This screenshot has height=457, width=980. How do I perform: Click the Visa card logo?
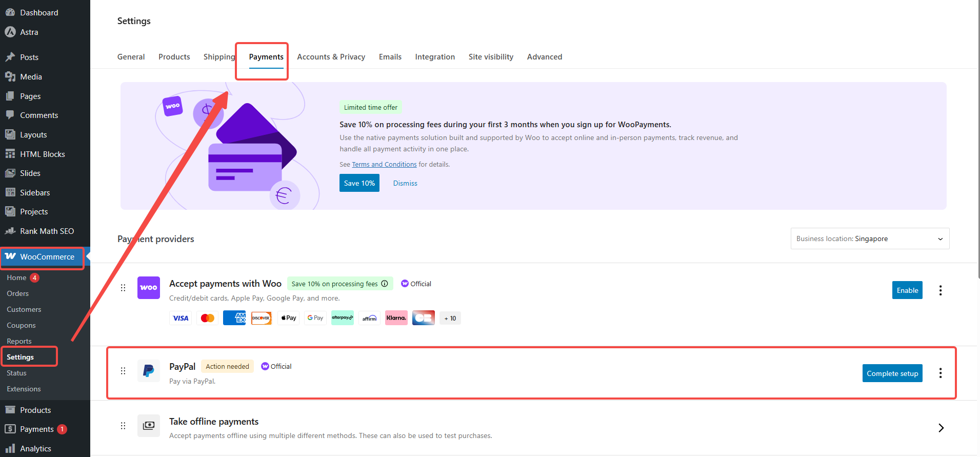click(x=181, y=318)
